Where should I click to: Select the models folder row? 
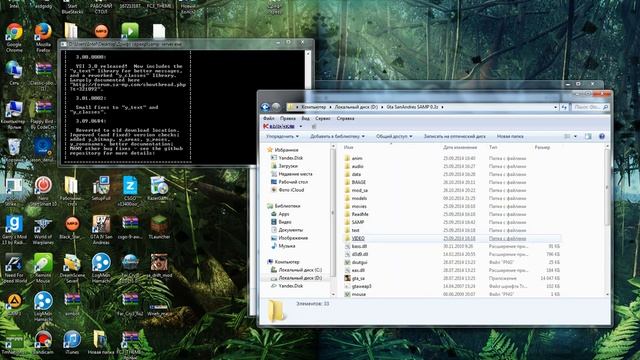click(x=452, y=198)
